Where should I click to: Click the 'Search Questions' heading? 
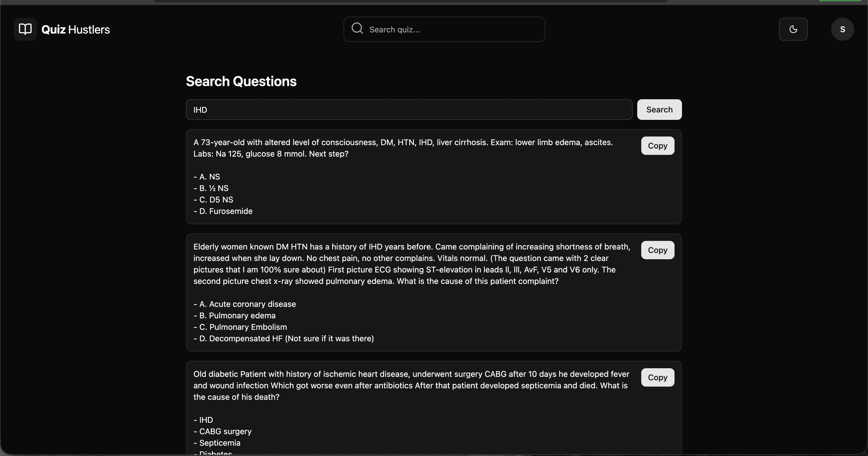pyautogui.click(x=241, y=81)
